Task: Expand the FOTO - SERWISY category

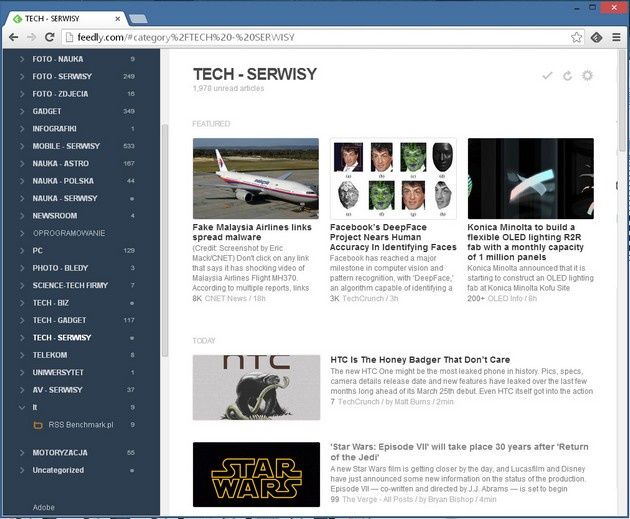Action: [22, 76]
